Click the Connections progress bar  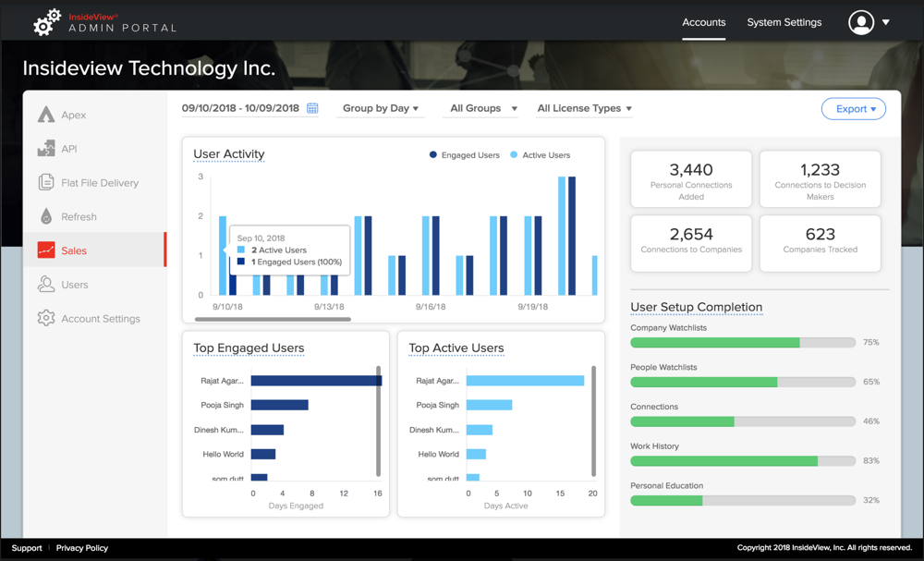[x=743, y=421]
